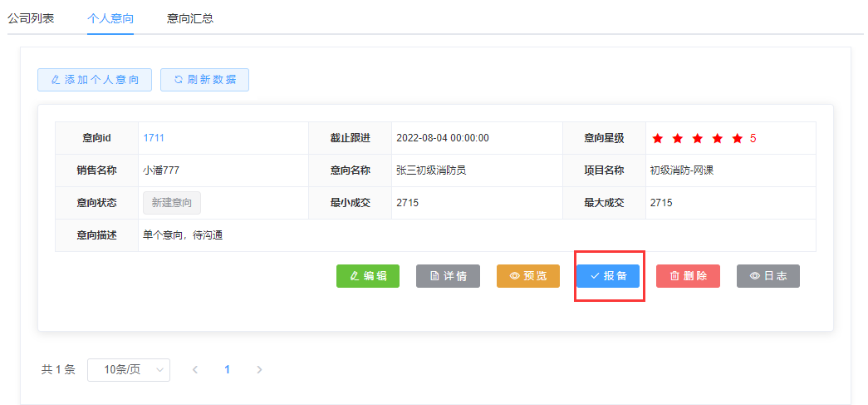Expand the 10条/页 page size dropdown
The width and height of the screenshot is (868, 405).
129,370
